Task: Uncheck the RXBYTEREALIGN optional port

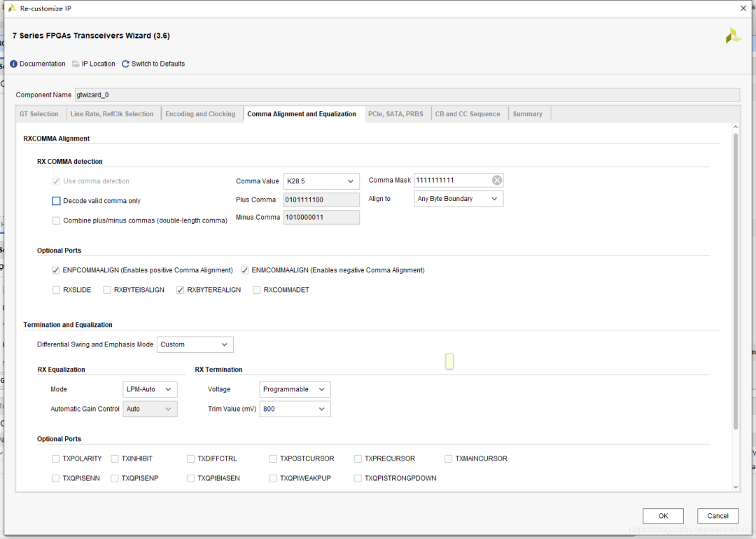Action: (x=181, y=290)
